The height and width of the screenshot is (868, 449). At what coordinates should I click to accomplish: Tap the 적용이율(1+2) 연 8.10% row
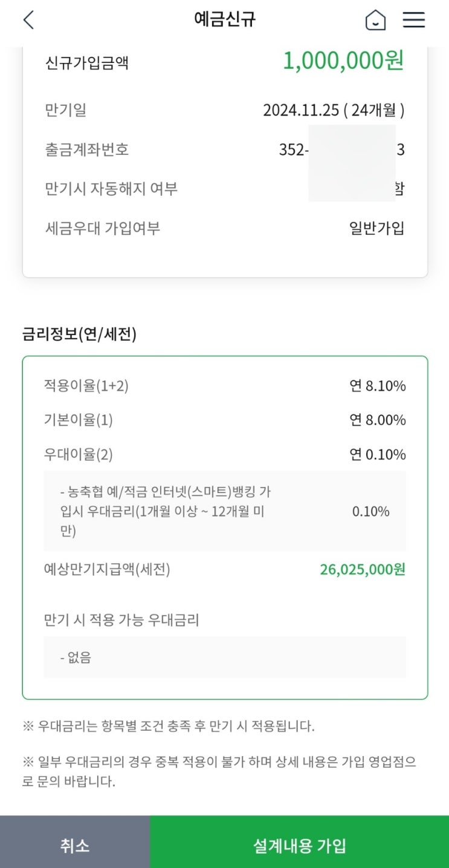(225, 385)
